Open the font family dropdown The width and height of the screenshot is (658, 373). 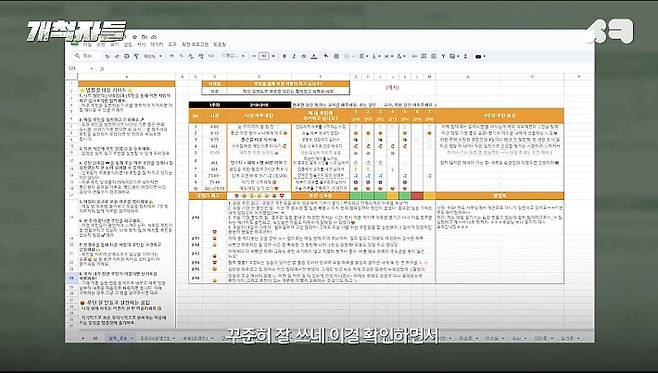click(232, 56)
